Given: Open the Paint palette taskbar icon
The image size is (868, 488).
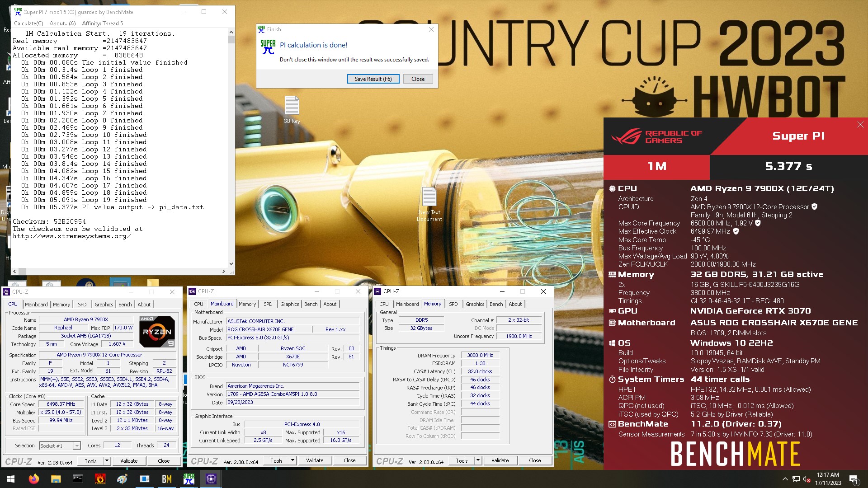Looking at the screenshot, I should 123,479.
